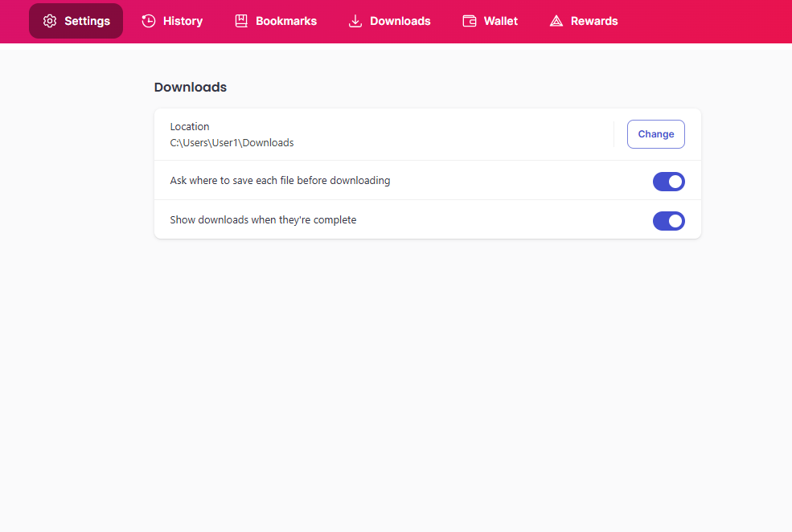Open the Bookmarks tab label
792x532 pixels.
point(286,21)
